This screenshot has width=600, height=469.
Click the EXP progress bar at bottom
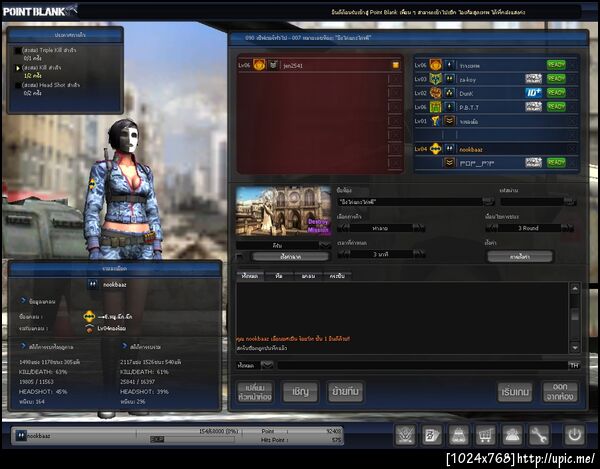[192, 439]
